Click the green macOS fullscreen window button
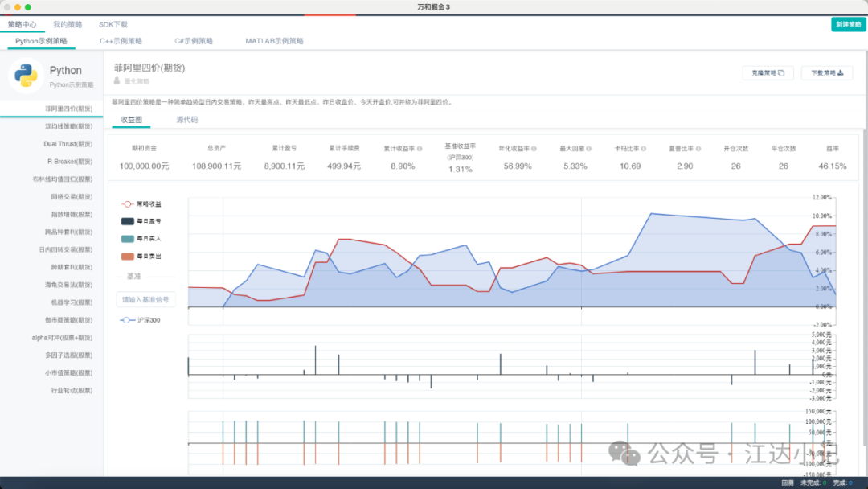Screen dimensions: 868x489 pos(27,7)
